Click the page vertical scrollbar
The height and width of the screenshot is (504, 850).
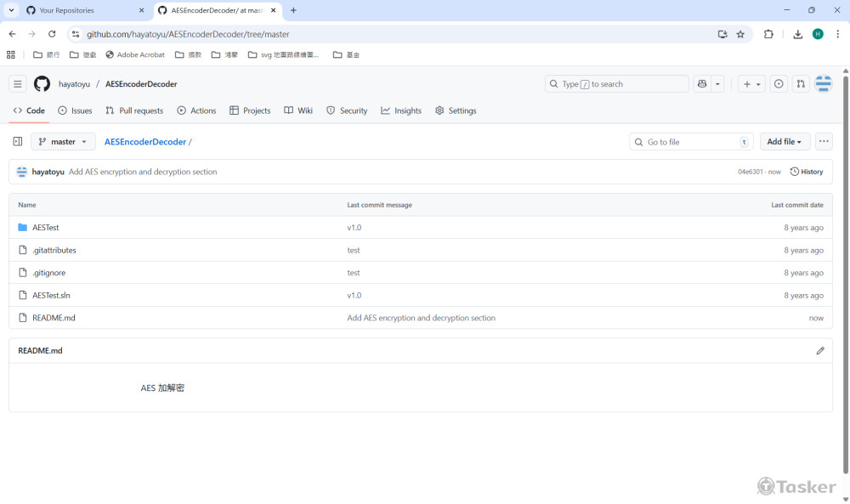(x=844, y=255)
